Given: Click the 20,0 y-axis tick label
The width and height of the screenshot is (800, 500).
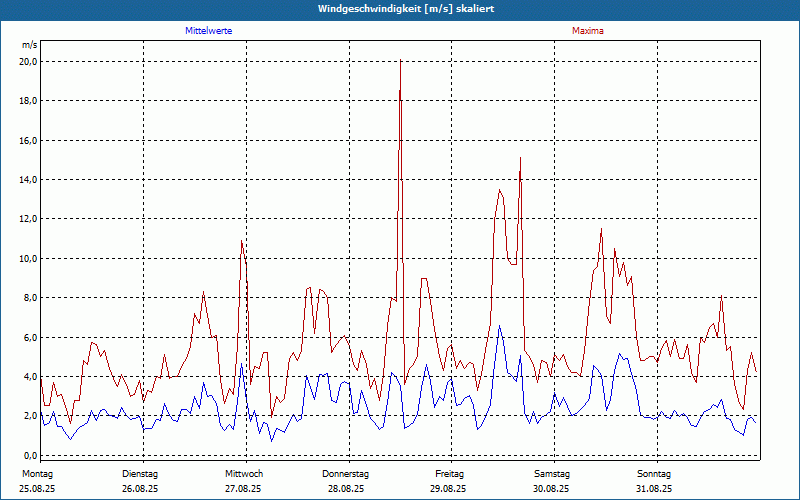Looking at the screenshot, I should click(x=28, y=61).
